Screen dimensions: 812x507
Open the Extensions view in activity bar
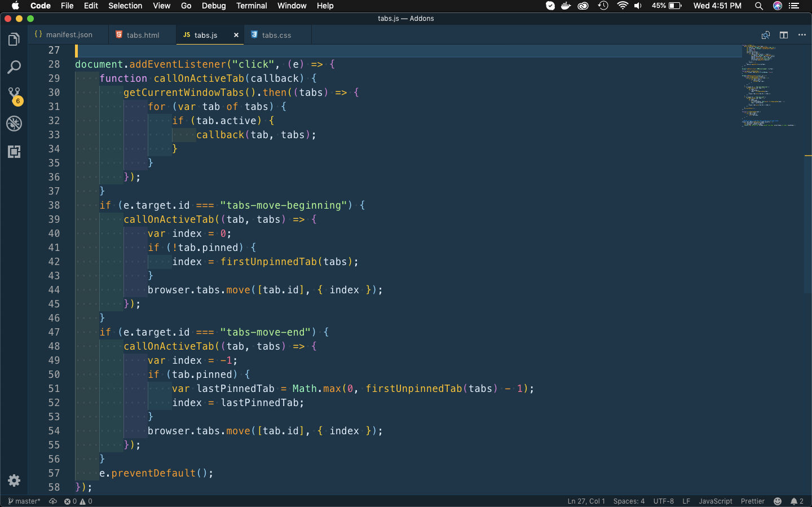(x=14, y=152)
